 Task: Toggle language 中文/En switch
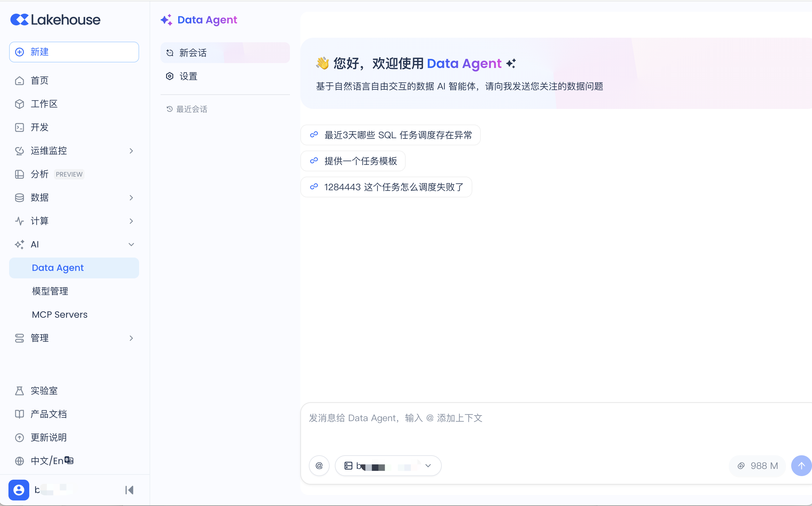pos(52,461)
